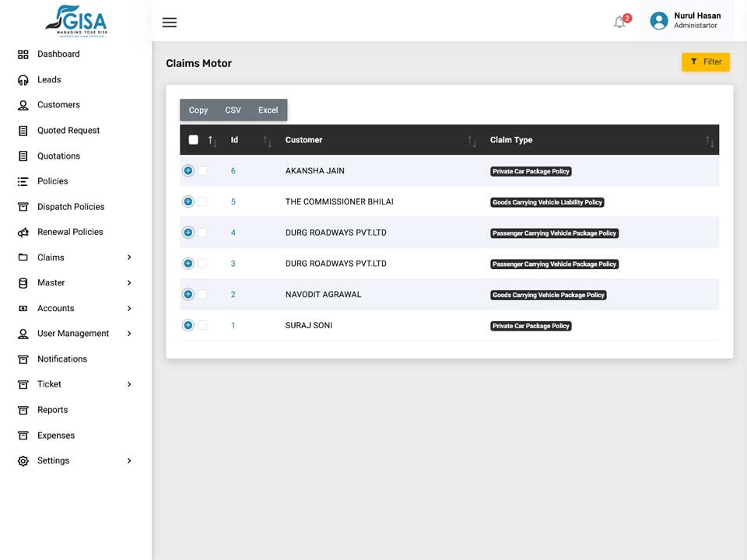Image resolution: width=747 pixels, height=560 pixels.
Task: Check the select-all checkbox in table header
Action: (194, 139)
